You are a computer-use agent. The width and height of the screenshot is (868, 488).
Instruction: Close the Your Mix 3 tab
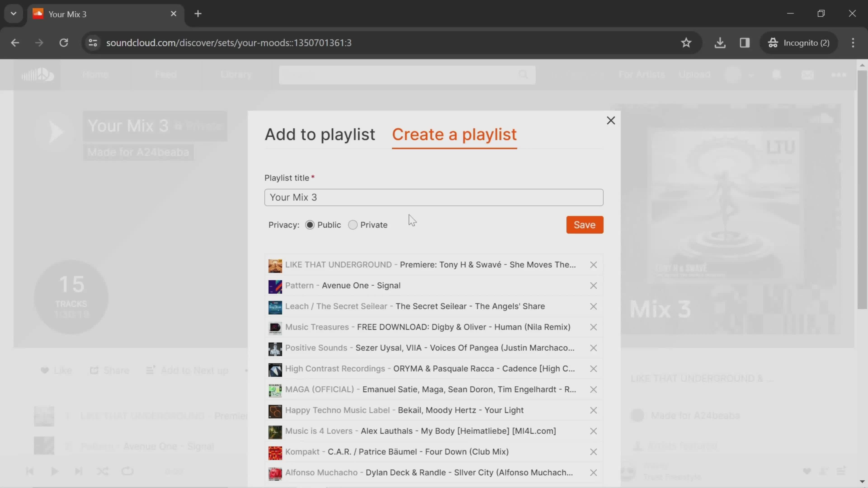point(174,14)
